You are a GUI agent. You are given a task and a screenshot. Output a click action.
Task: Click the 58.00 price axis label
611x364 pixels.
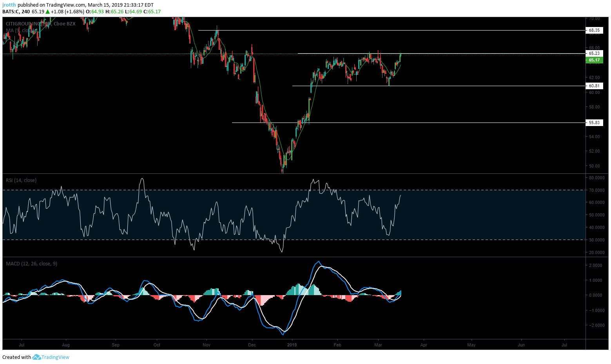click(594, 107)
